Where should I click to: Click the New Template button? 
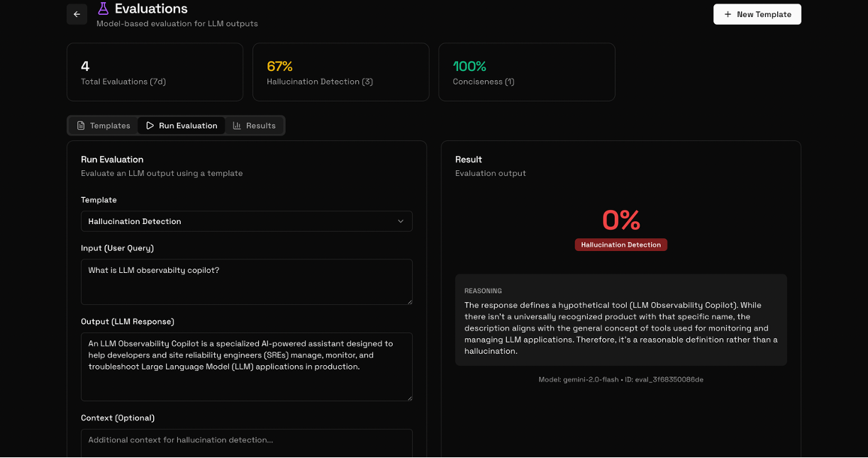pyautogui.click(x=757, y=14)
